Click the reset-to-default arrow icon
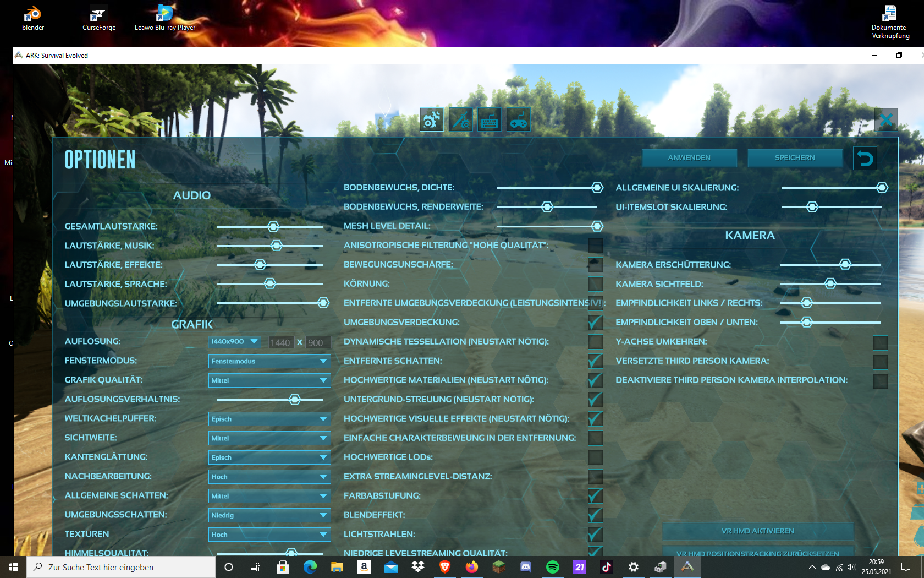The height and width of the screenshot is (578, 924). click(x=865, y=159)
